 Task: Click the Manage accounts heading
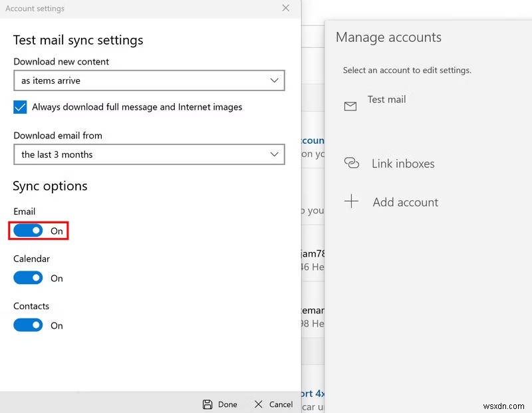pos(388,37)
